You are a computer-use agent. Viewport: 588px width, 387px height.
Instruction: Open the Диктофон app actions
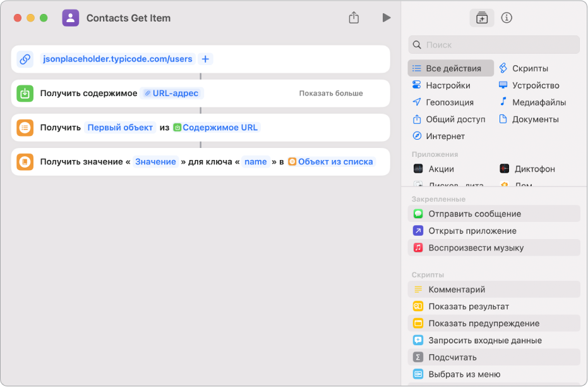pyautogui.click(x=527, y=169)
